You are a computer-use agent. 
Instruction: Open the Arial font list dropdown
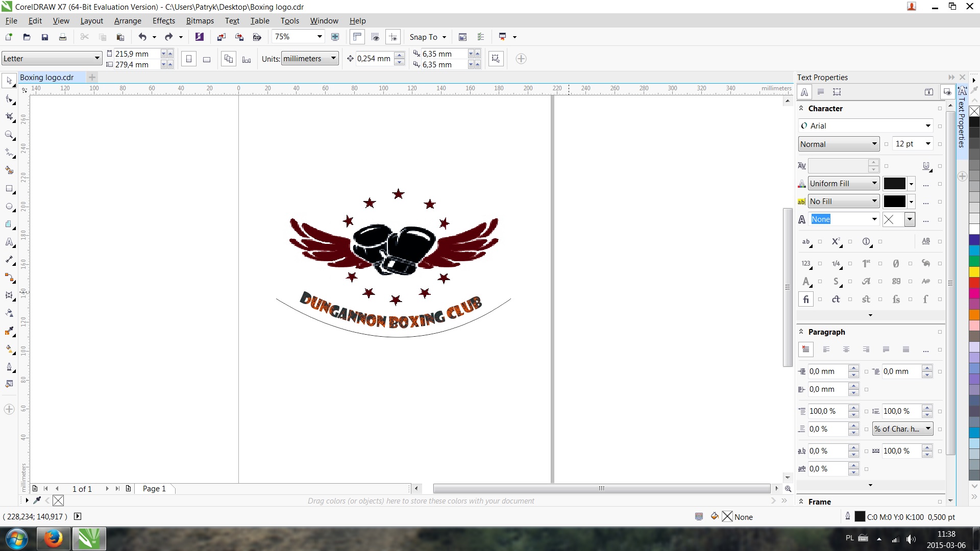coord(928,126)
